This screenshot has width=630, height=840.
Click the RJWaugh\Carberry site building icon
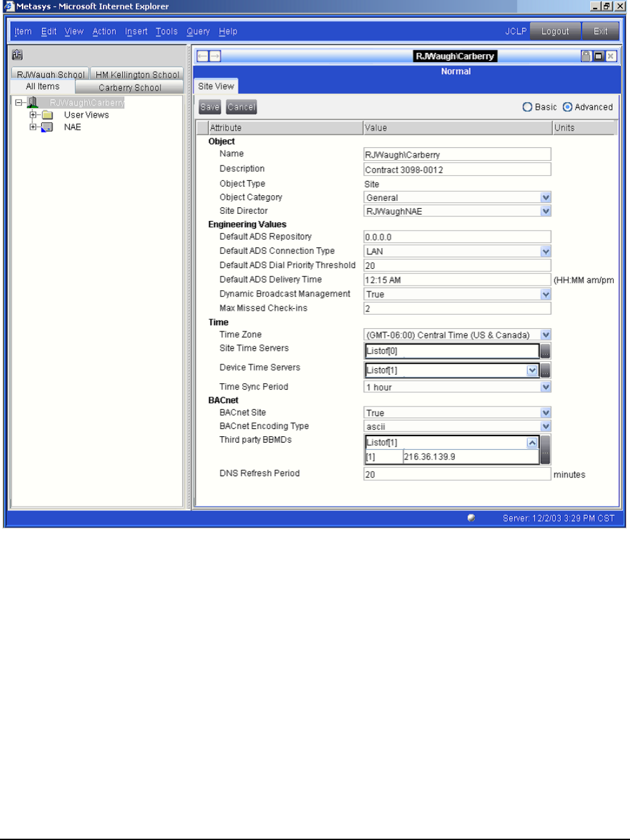click(x=33, y=103)
